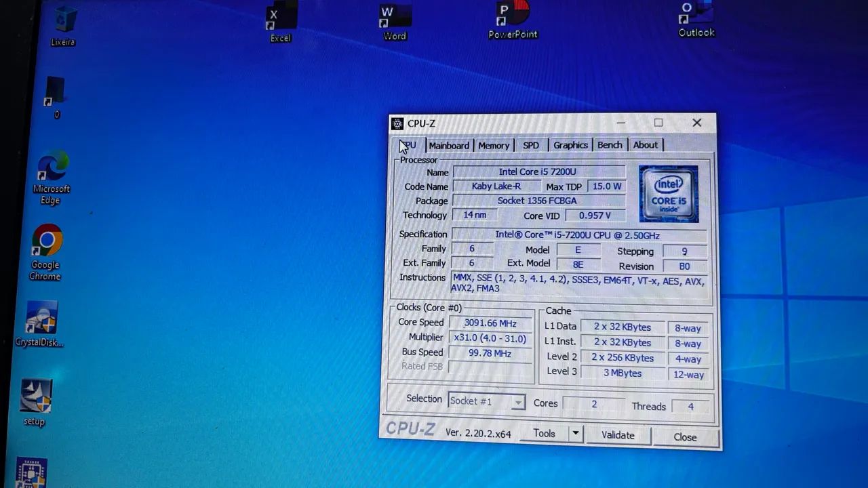
Task: Expand the Socket #1 selection dropdown
Action: coord(486,401)
